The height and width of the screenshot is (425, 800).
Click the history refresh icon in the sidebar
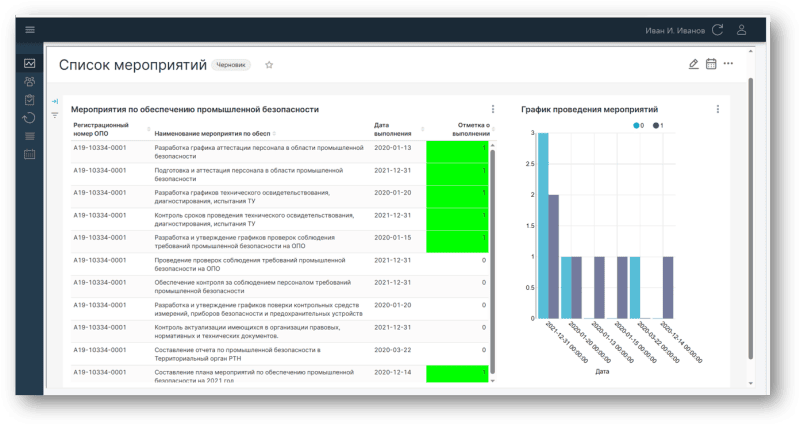point(30,118)
